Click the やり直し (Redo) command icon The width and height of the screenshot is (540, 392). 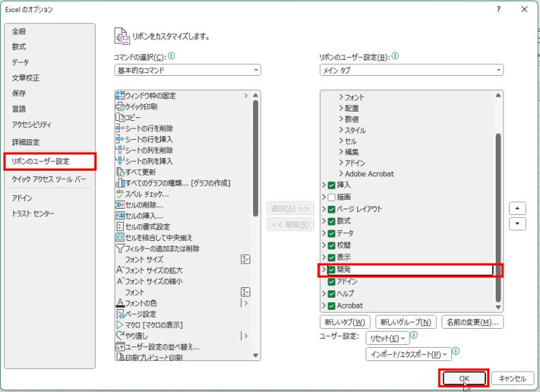120,336
